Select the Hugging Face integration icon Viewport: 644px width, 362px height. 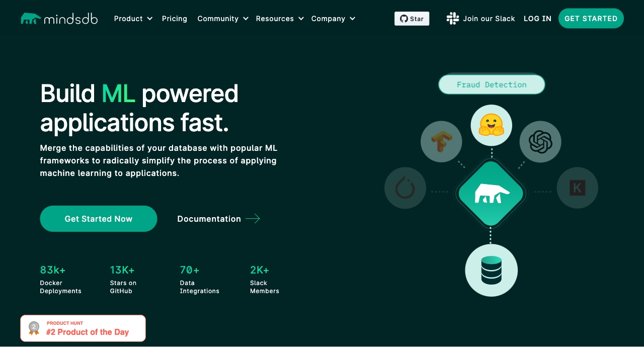(491, 125)
